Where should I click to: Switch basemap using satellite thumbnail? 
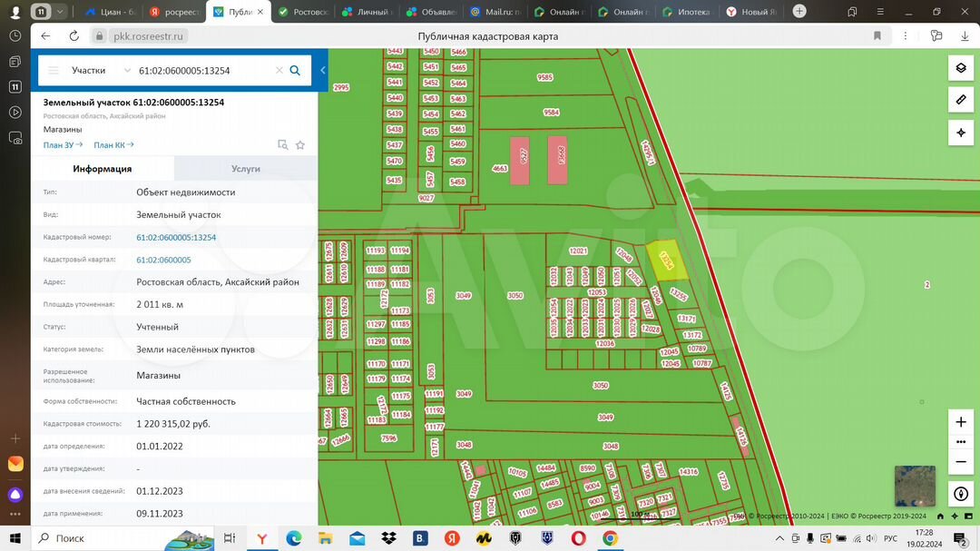point(914,485)
